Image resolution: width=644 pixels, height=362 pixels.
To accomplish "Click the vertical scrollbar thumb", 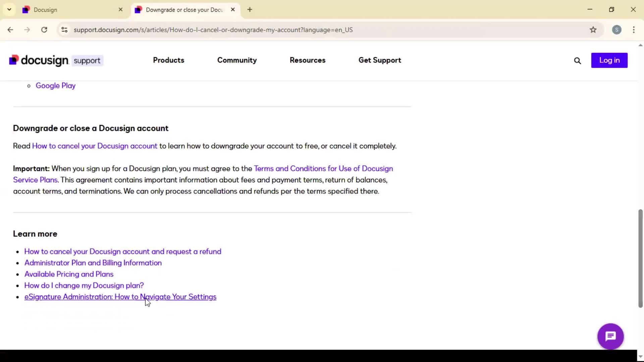I will point(640,258).
